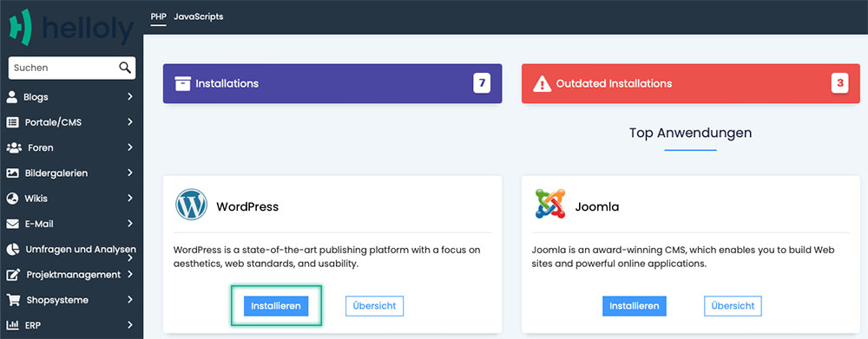Click the Joomla description text

pyautogui.click(x=683, y=258)
